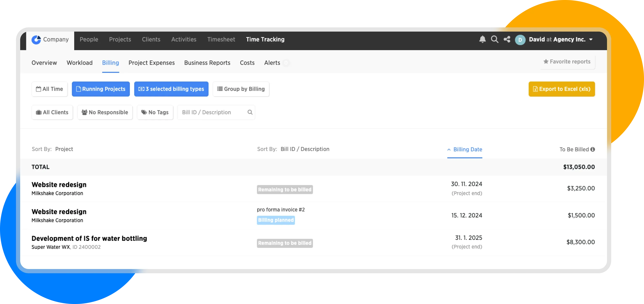Expand the account menu caret next to Agency Inc.

[x=591, y=40]
